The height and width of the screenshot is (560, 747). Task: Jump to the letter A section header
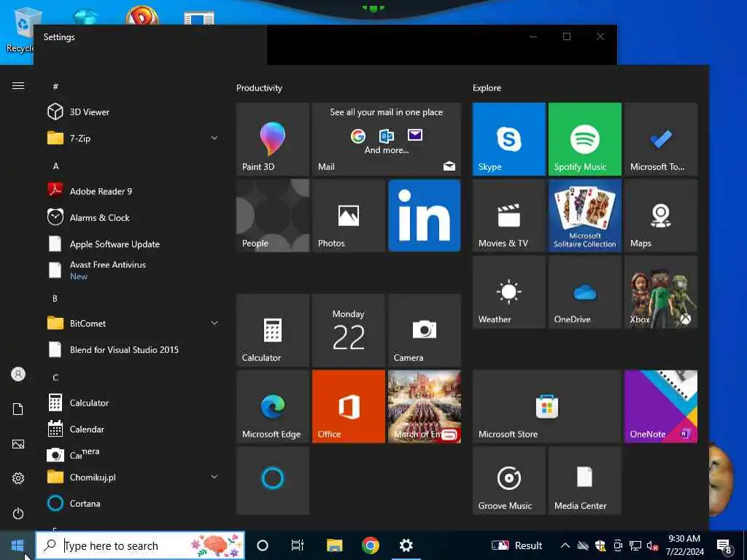click(55, 166)
